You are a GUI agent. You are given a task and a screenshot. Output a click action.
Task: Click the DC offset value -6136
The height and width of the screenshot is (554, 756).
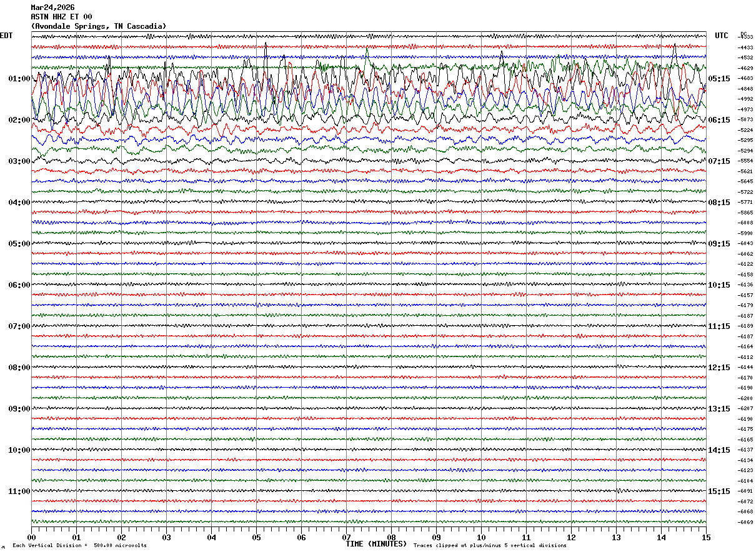click(746, 285)
